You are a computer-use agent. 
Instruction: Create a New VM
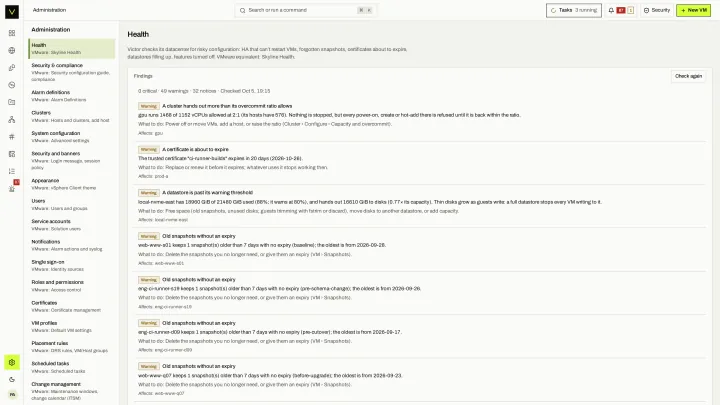point(693,10)
